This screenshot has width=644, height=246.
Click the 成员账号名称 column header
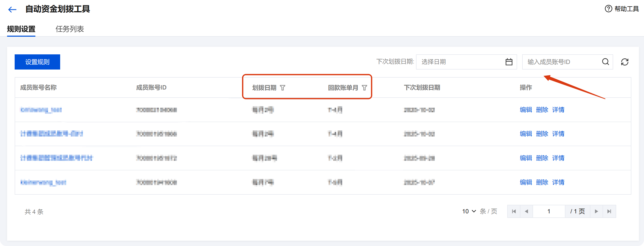(38, 87)
